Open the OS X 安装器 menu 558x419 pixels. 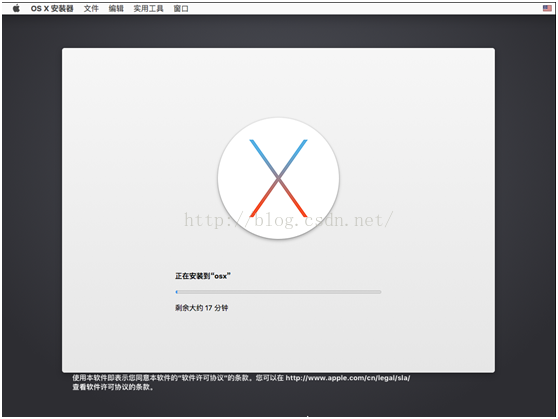point(52,9)
